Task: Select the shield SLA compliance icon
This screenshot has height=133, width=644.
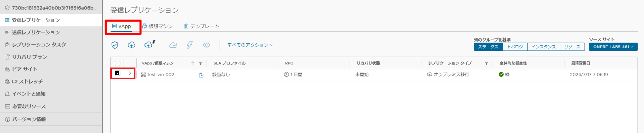Action: 115,45
